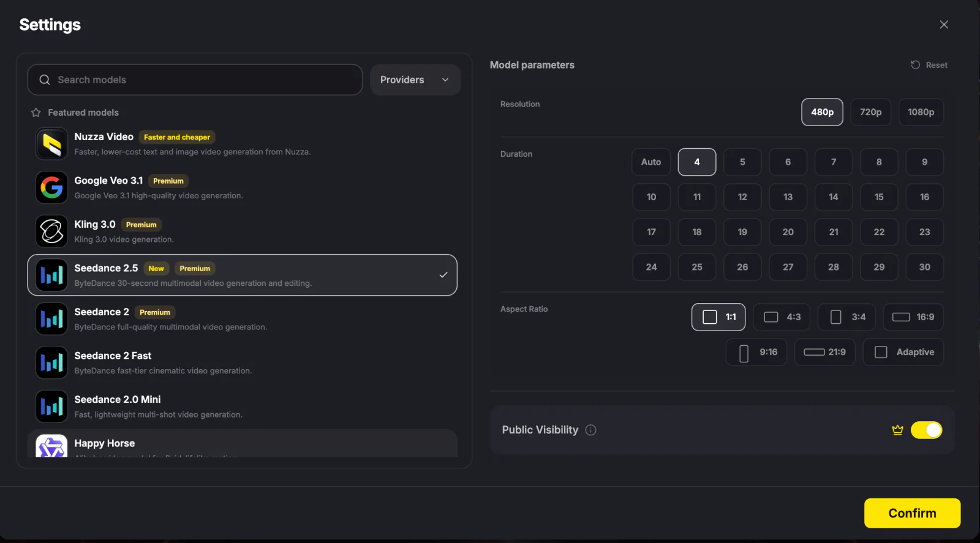Click the New badge on Seedance 2.5
This screenshot has height=543, width=980.
156,269
